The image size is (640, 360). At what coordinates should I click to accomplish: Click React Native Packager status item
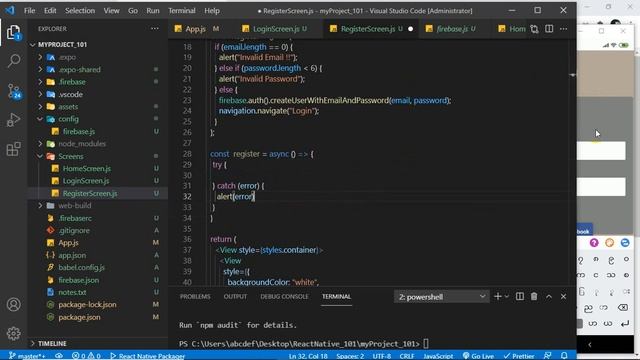tap(147, 356)
